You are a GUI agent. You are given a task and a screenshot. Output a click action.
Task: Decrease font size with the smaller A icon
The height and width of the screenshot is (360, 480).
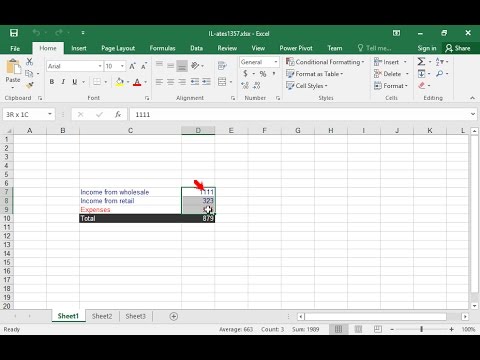(x=144, y=66)
